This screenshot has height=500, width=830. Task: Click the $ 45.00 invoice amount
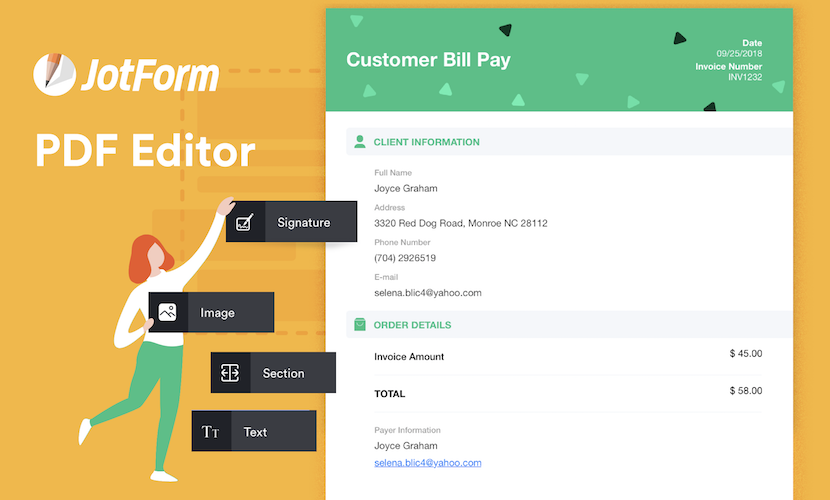pos(745,353)
